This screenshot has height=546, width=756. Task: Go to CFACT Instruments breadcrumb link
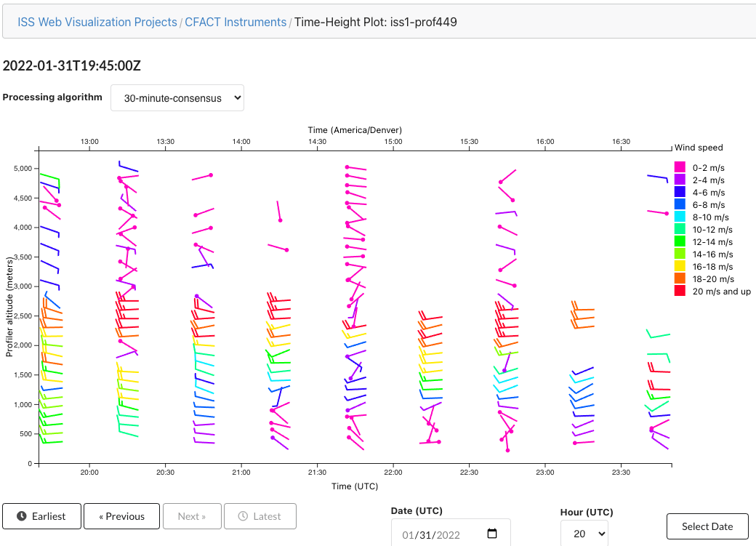(236, 22)
